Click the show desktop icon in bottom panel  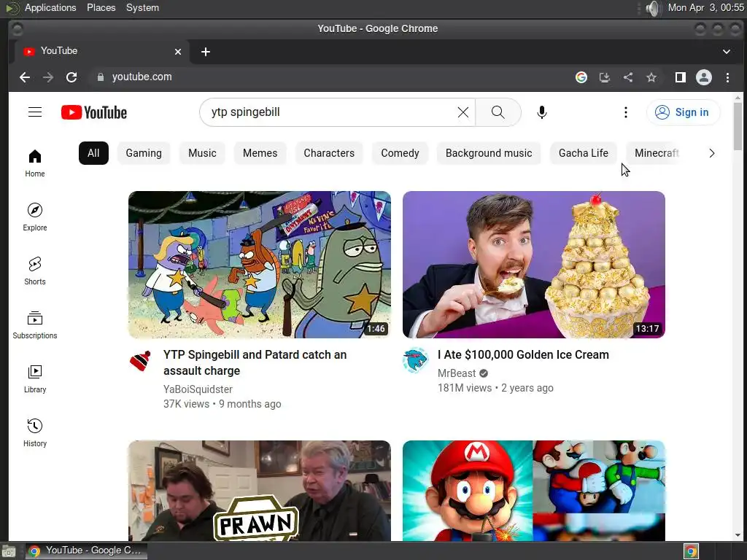tap(9, 551)
